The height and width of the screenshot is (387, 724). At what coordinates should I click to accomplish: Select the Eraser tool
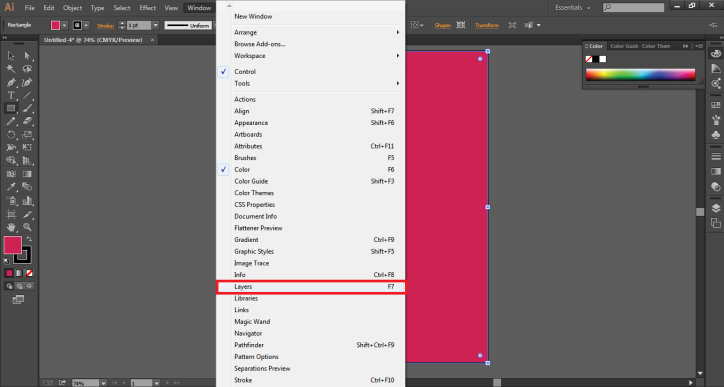(27, 121)
